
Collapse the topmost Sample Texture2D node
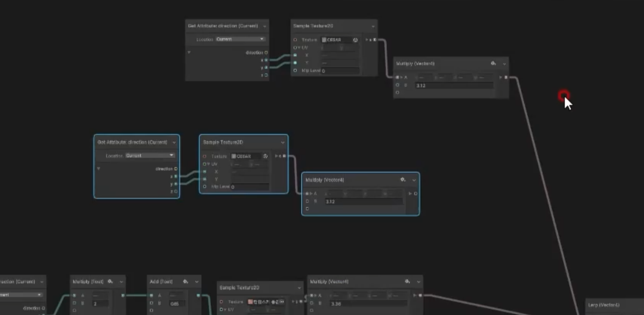tap(373, 26)
